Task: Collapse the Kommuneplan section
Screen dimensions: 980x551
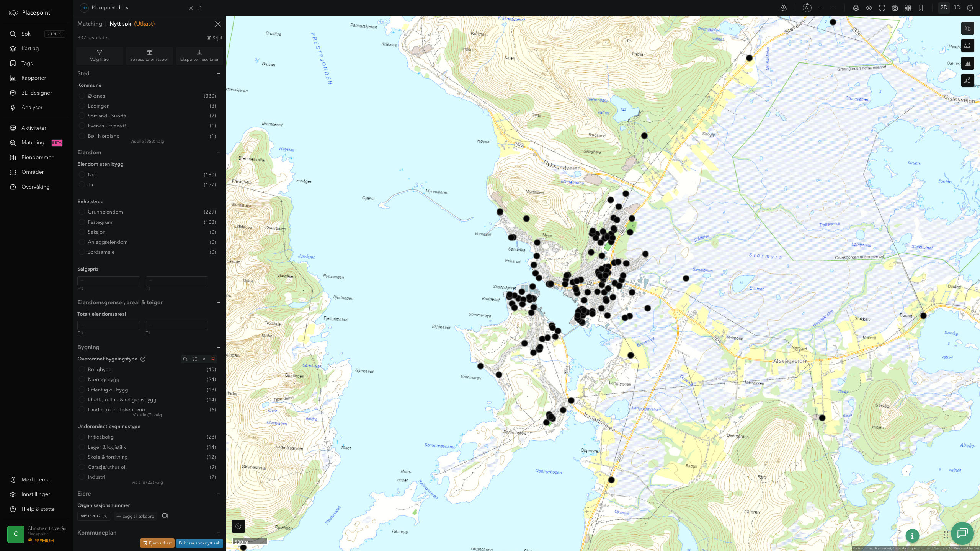Action: 219,533
